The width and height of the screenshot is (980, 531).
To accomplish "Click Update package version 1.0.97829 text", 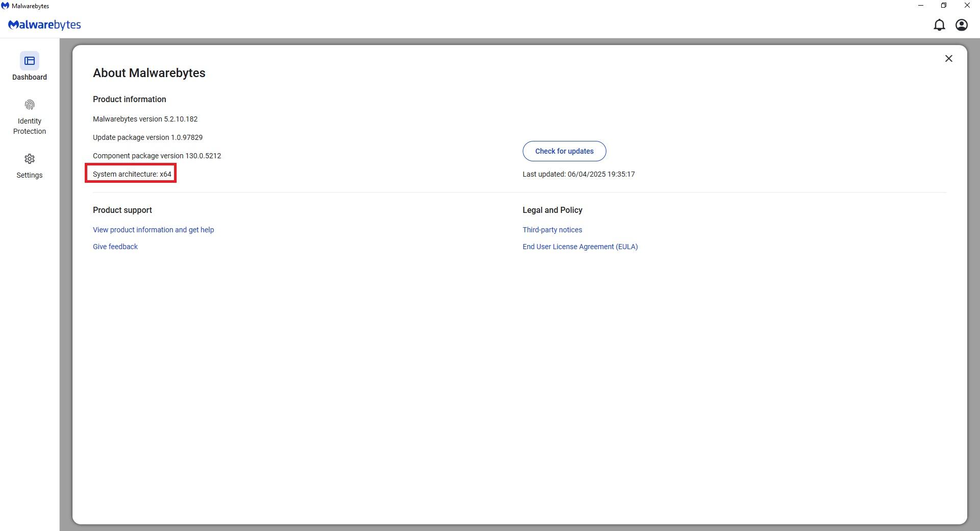I will pos(148,137).
